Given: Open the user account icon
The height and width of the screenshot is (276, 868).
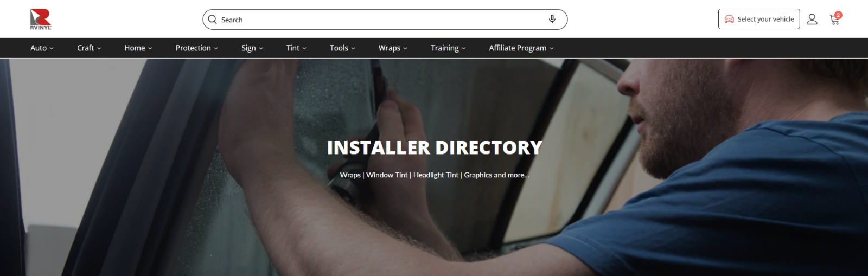Looking at the screenshot, I should point(812,19).
